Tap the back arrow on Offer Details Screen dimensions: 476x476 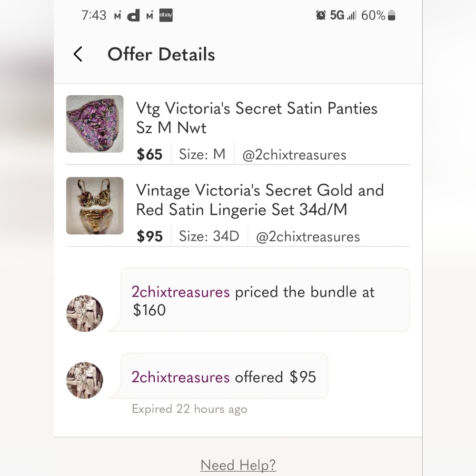click(78, 54)
